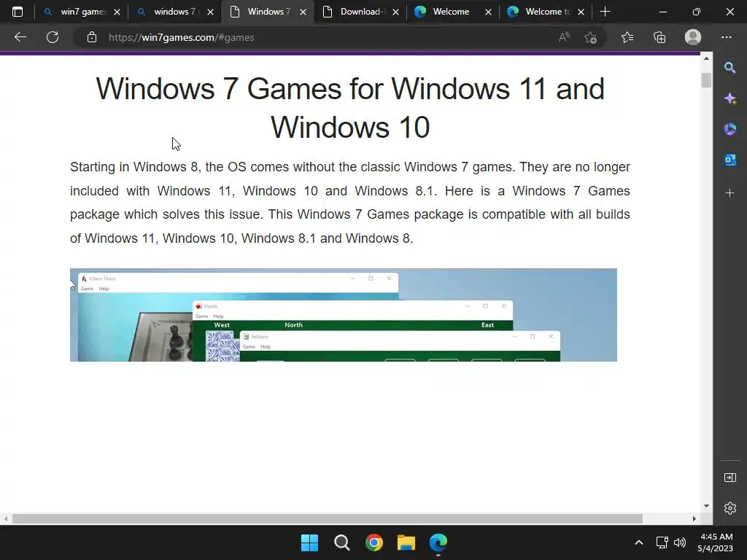Add a sidebar app with plus icon
Image resolution: width=747 pixels, height=560 pixels.
(x=729, y=192)
